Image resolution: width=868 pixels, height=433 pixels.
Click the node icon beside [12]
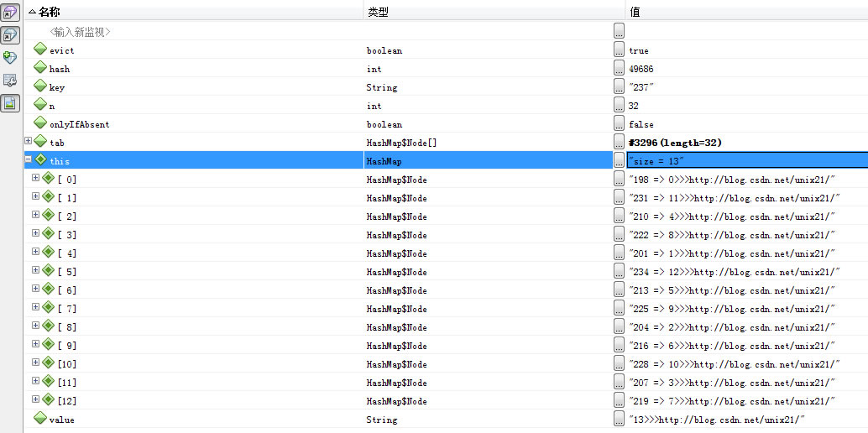(48, 399)
